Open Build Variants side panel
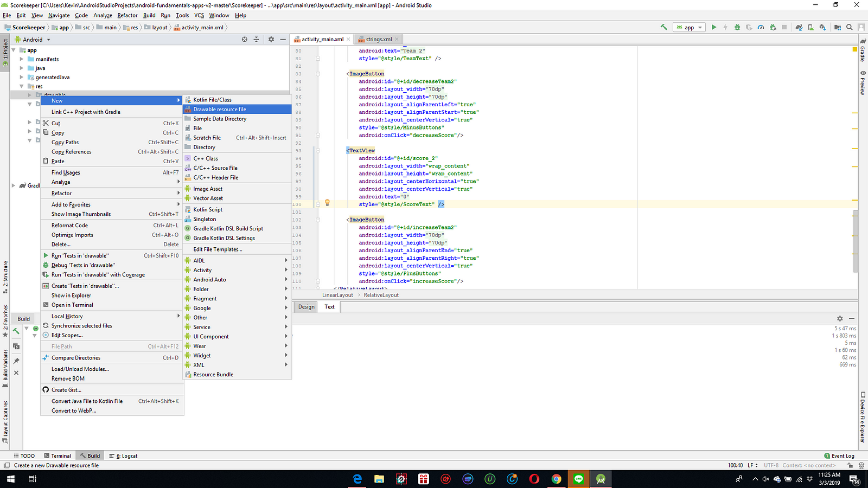 point(5,368)
